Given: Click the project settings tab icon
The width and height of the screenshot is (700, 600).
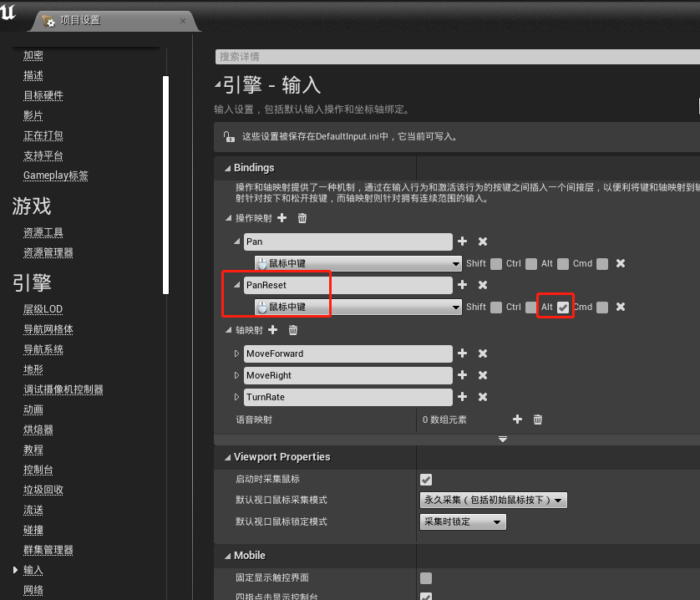Looking at the screenshot, I should tap(48, 21).
